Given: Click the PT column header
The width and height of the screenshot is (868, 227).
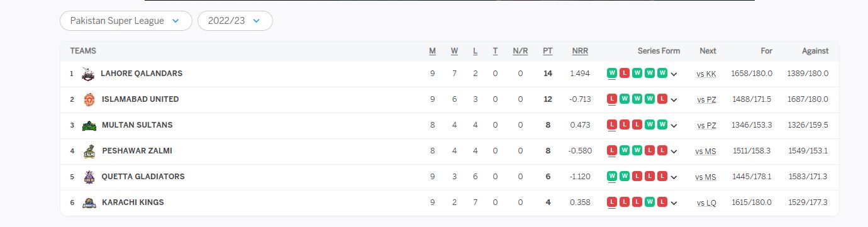Looking at the screenshot, I should [548, 51].
